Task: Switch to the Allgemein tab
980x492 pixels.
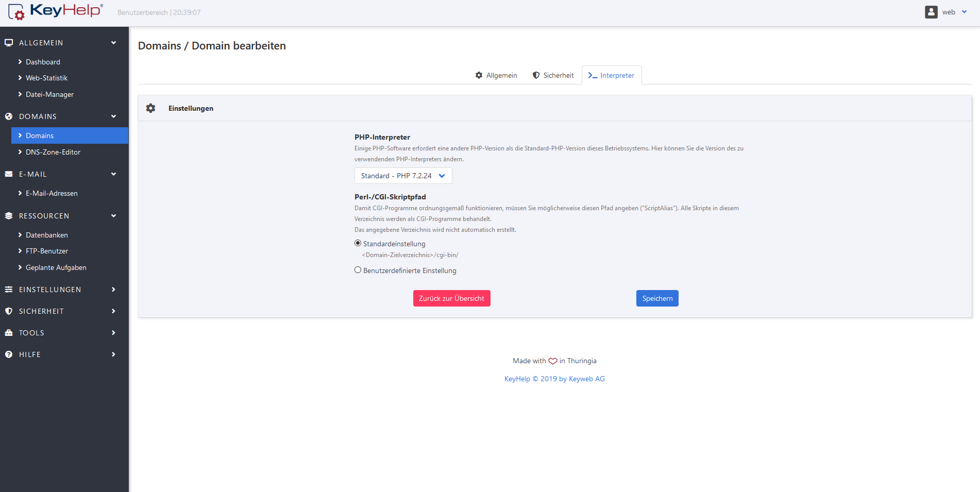Action: click(x=496, y=75)
